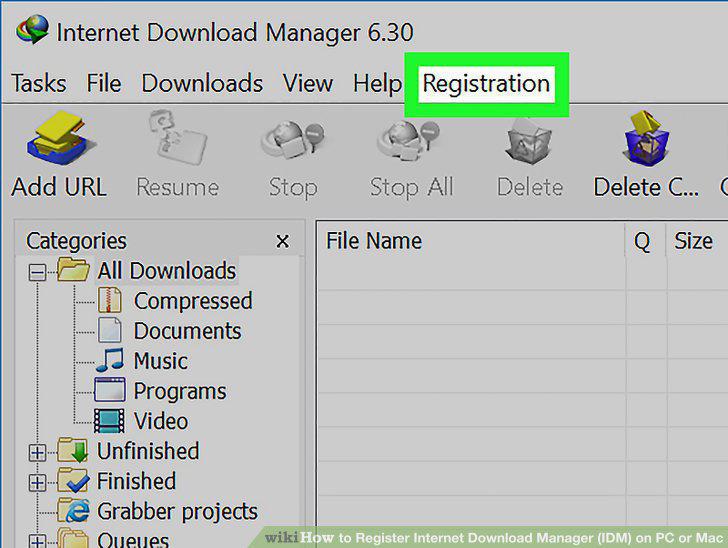Click the Grabber projects browser icon
This screenshot has height=548, width=728.
point(73,510)
